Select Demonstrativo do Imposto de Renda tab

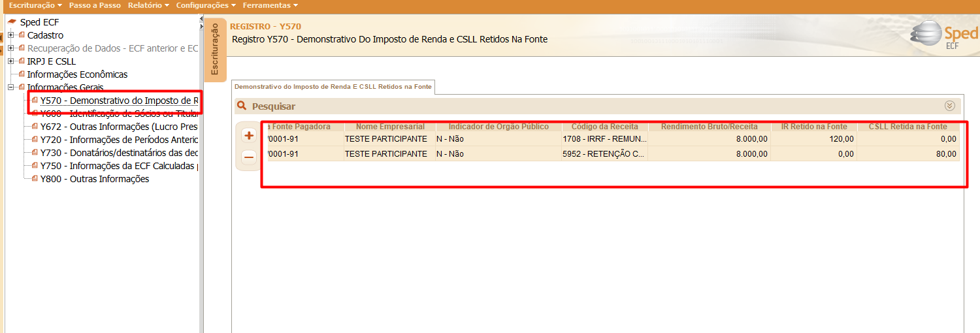click(333, 87)
